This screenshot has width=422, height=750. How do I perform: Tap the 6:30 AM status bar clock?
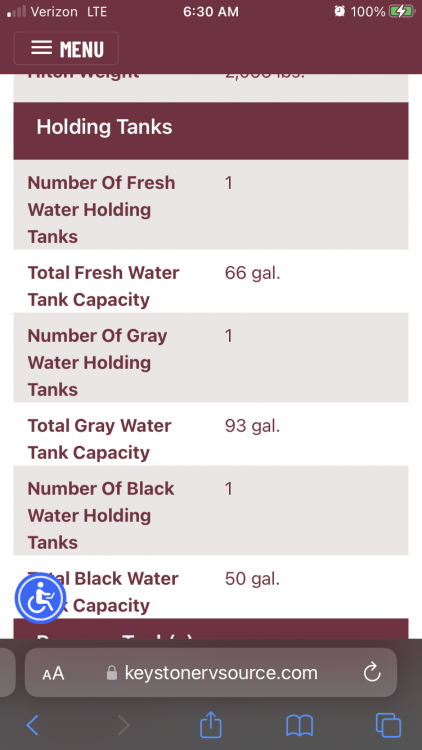coord(211,11)
